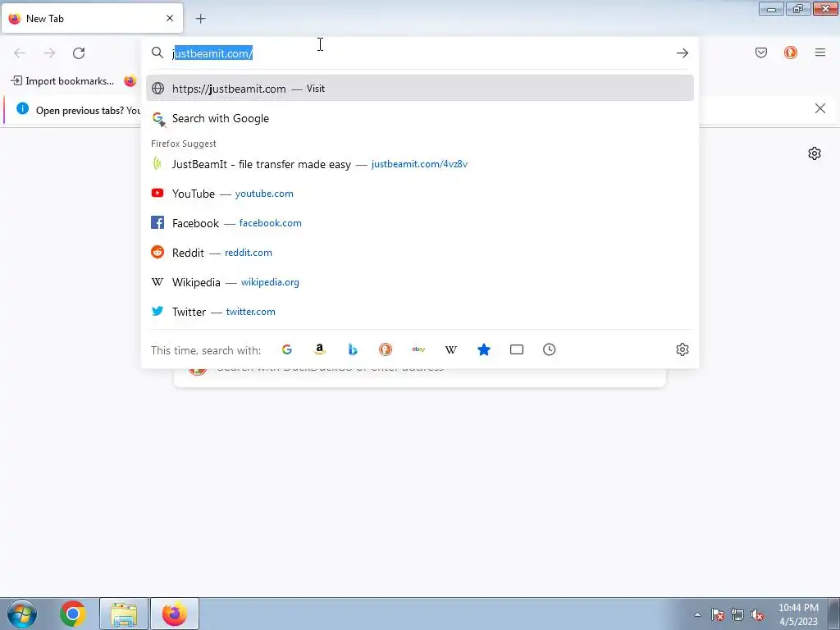Search bookmarks with the star icon
Viewport: 840px width, 630px height.
tap(484, 349)
